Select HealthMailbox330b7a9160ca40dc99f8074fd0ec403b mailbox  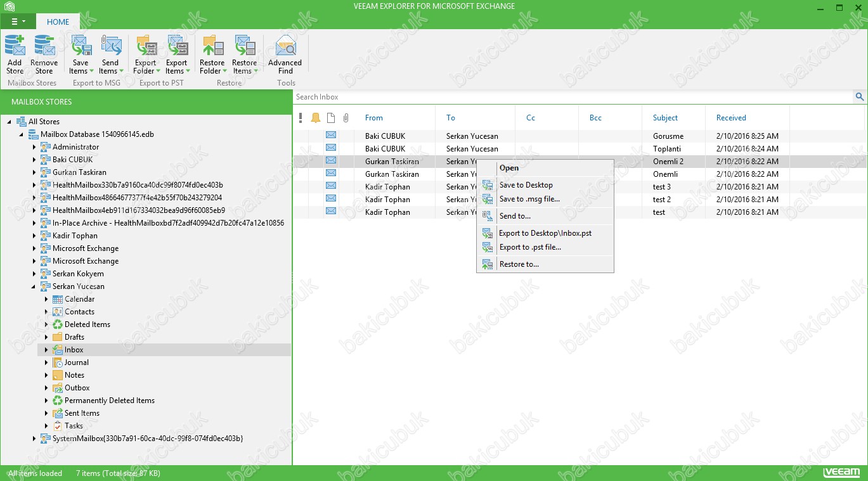[138, 185]
